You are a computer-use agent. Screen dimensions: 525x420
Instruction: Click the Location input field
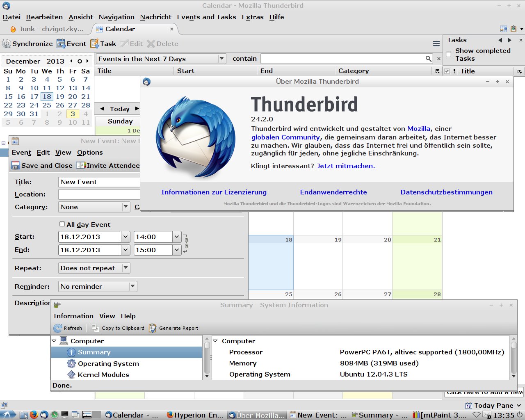point(99,194)
